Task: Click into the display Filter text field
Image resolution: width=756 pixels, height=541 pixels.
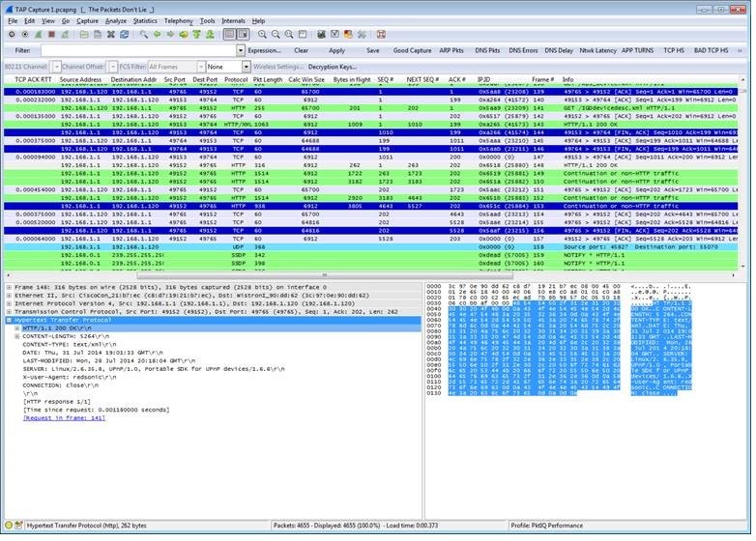Action: tap(135, 50)
